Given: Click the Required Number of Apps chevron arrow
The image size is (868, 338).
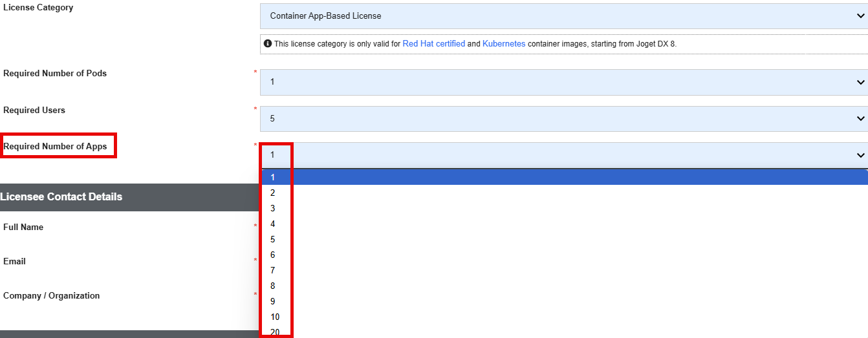Looking at the screenshot, I should (x=860, y=155).
